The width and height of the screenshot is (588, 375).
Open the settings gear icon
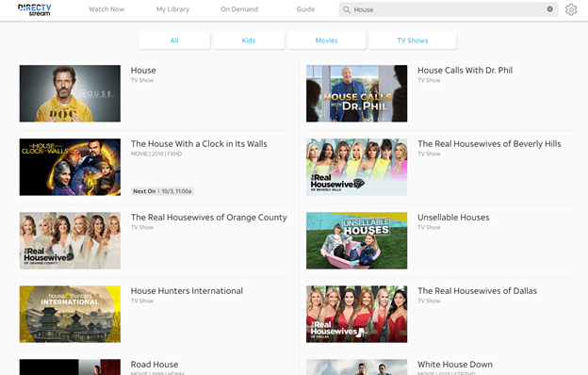pyautogui.click(x=571, y=9)
